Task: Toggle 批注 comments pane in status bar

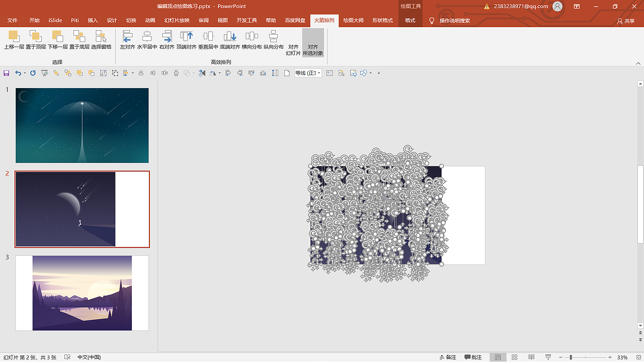Action: point(473,357)
